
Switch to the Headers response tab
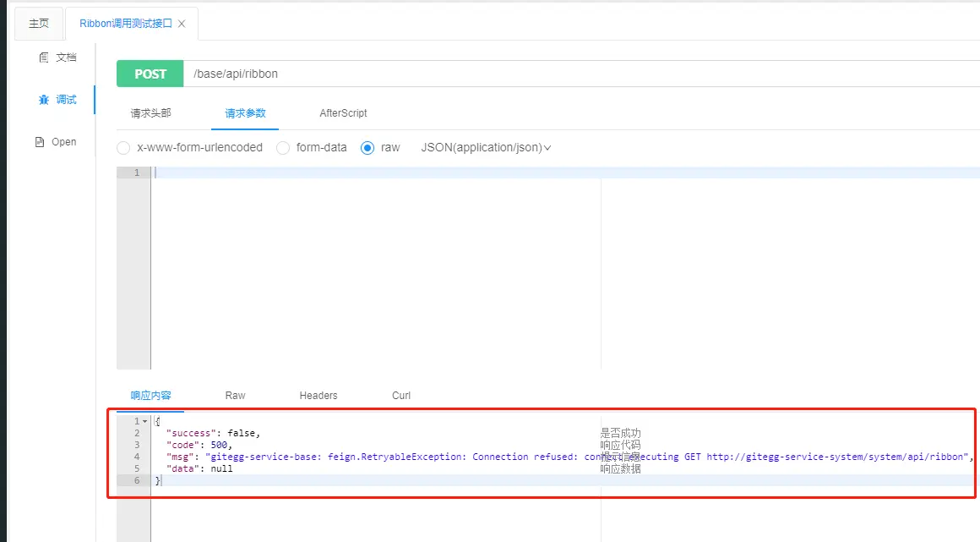coord(318,396)
